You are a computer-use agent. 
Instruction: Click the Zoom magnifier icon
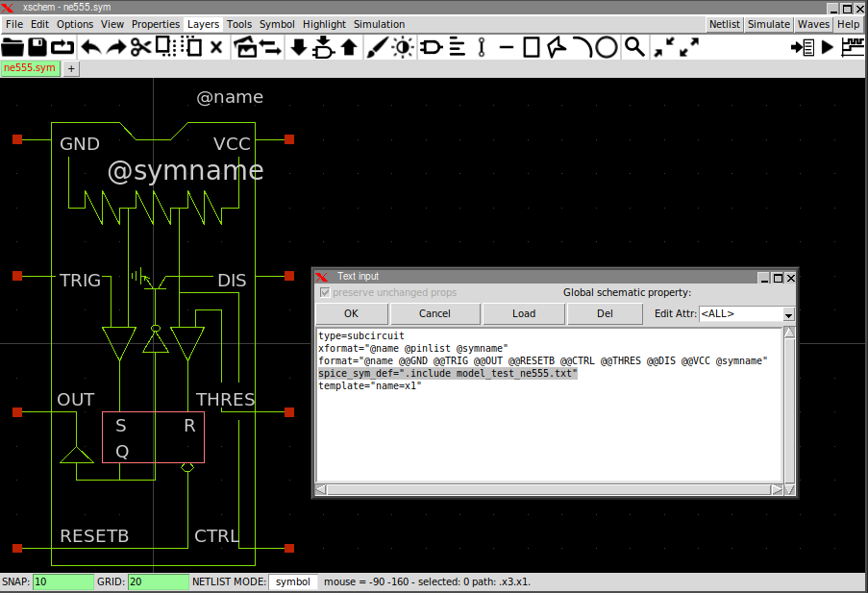pos(634,47)
